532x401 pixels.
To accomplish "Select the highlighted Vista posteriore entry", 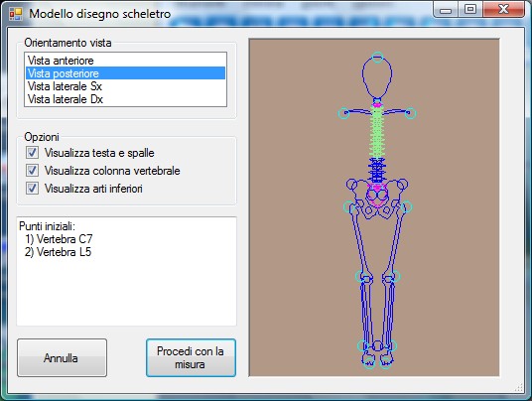I will [x=125, y=73].
